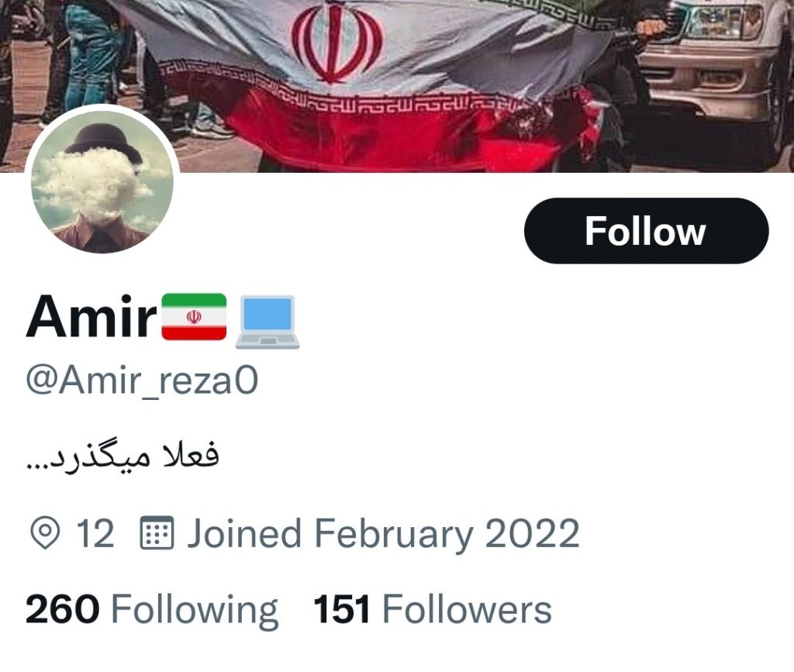The width and height of the screenshot is (794, 672).
Task: Click the location text 12
Action: tap(95, 533)
